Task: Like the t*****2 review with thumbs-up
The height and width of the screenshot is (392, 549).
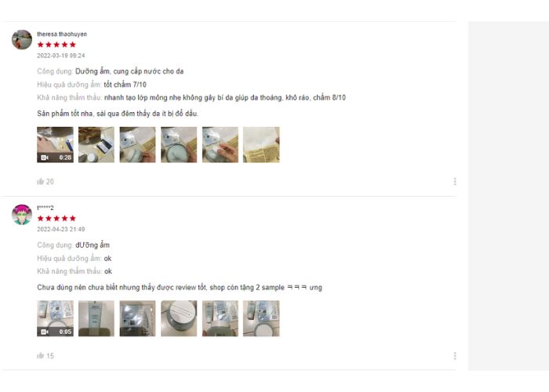Action: (40, 356)
